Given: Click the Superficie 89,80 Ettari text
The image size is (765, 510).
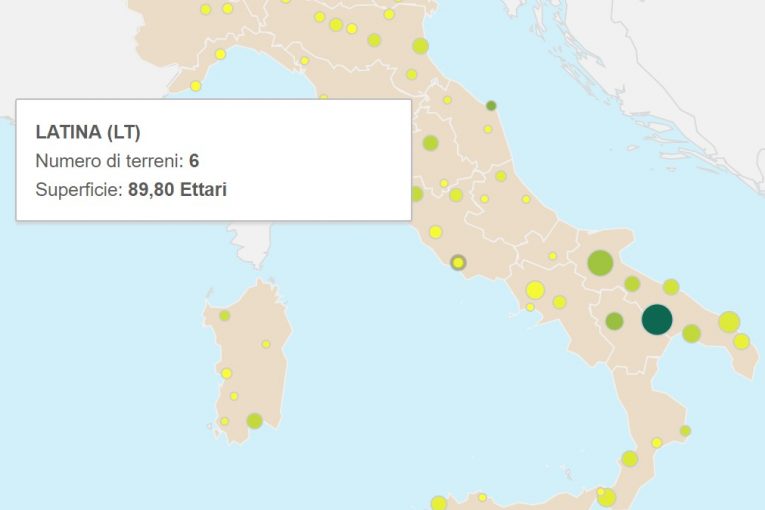Looking at the screenshot, I should tap(131, 189).
